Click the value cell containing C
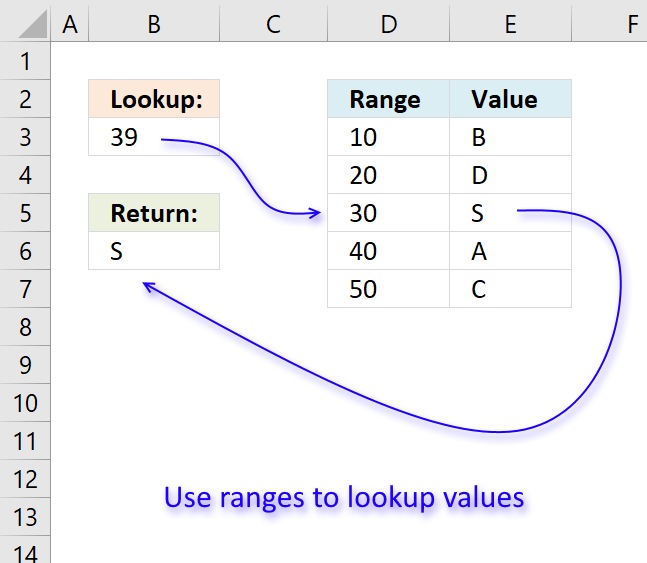The image size is (647, 563). coord(510,290)
